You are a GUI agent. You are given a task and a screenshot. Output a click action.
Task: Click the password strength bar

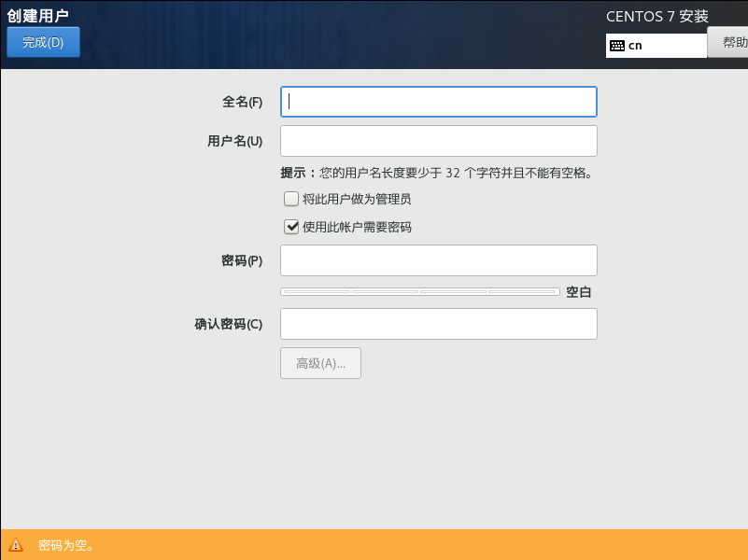point(420,292)
